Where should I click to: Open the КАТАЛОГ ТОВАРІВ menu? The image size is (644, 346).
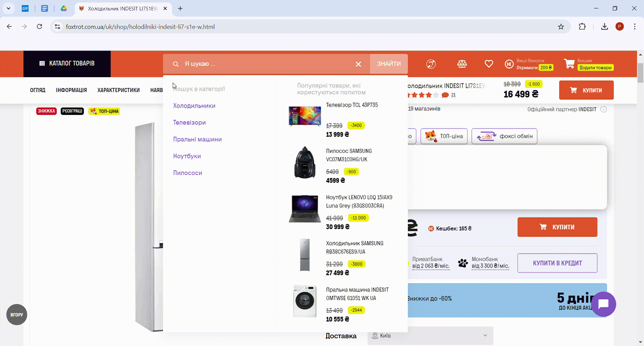[67, 64]
